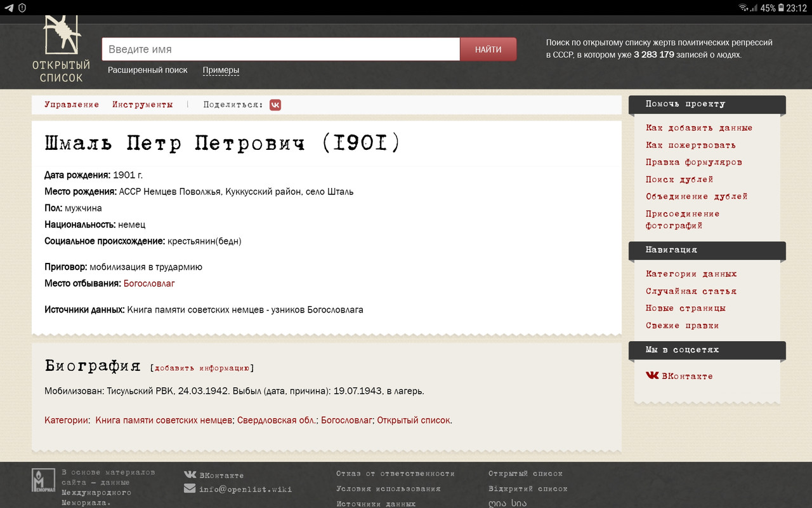Viewport: 812px width, 508px height.
Task: Click the VK icon in the footer
Action: point(190,474)
